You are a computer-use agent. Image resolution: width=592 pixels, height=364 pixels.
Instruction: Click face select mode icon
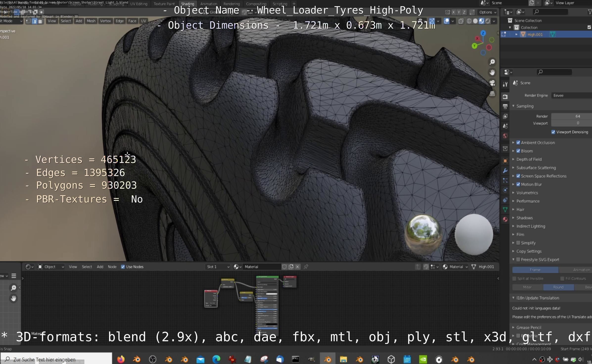[40, 21]
